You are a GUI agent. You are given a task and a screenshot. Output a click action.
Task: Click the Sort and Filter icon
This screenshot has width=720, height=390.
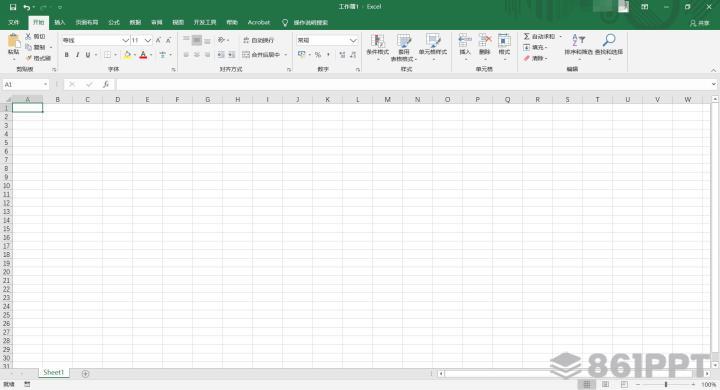coord(578,40)
